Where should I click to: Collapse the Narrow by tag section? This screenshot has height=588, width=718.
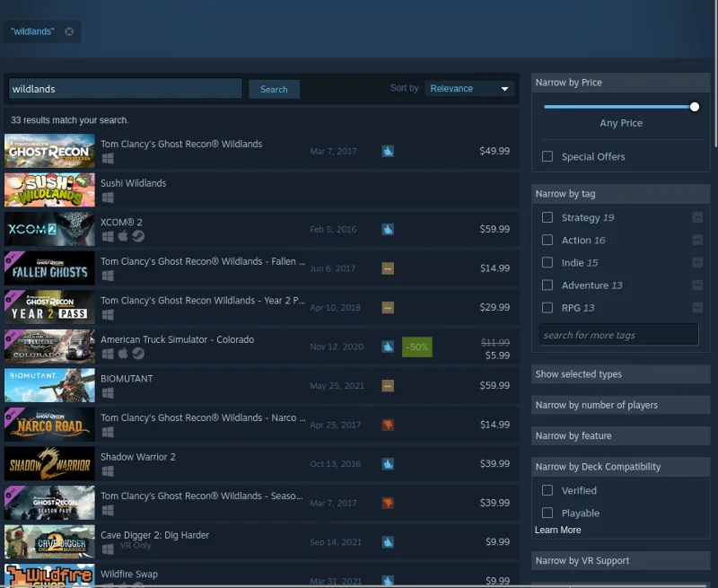620,194
